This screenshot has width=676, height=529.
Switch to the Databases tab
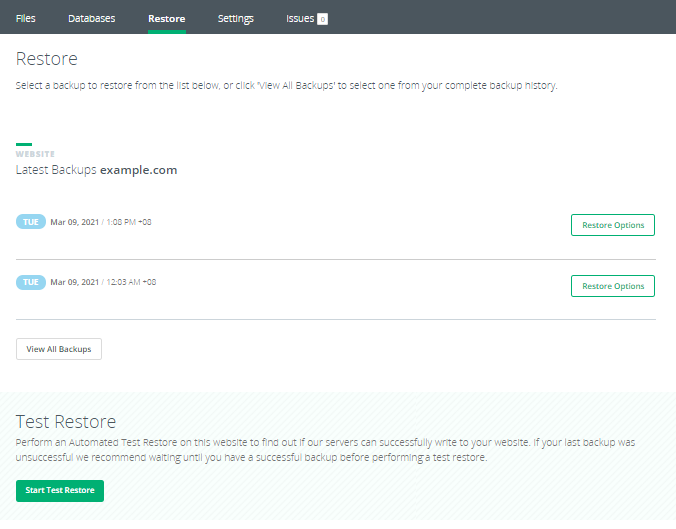[91, 18]
